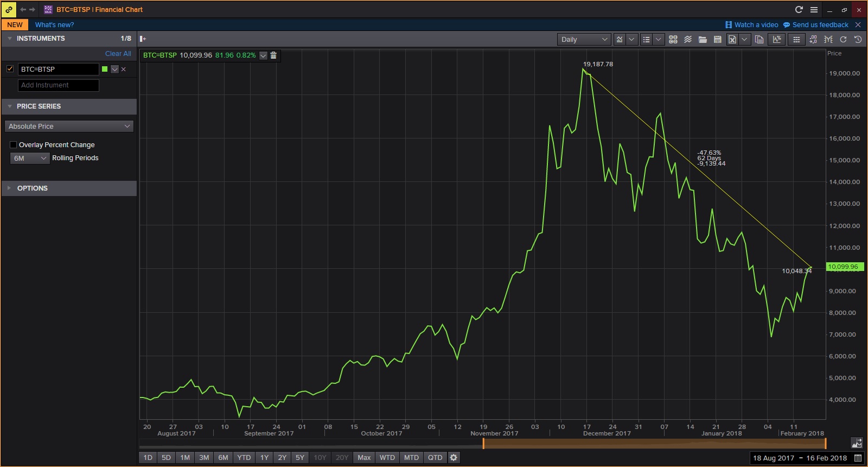868x467 pixels.
Task: Click the Max time range button
Action: (x=364, y=458)
